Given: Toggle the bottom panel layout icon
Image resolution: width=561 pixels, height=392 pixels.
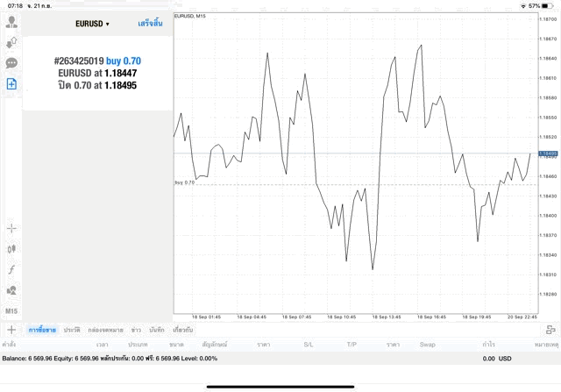Looking at the screenshot, I should point(550,330).
